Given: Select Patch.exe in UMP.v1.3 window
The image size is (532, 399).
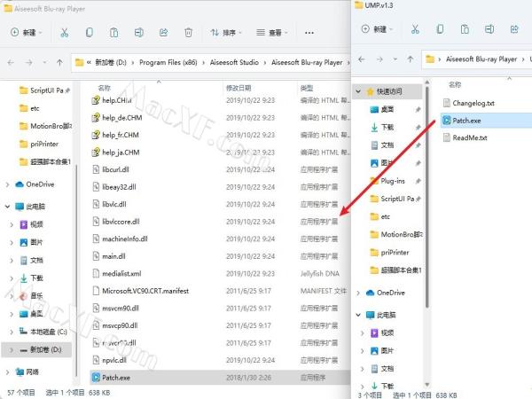Looking at the screenshot, I should click(x=486, y=121).
